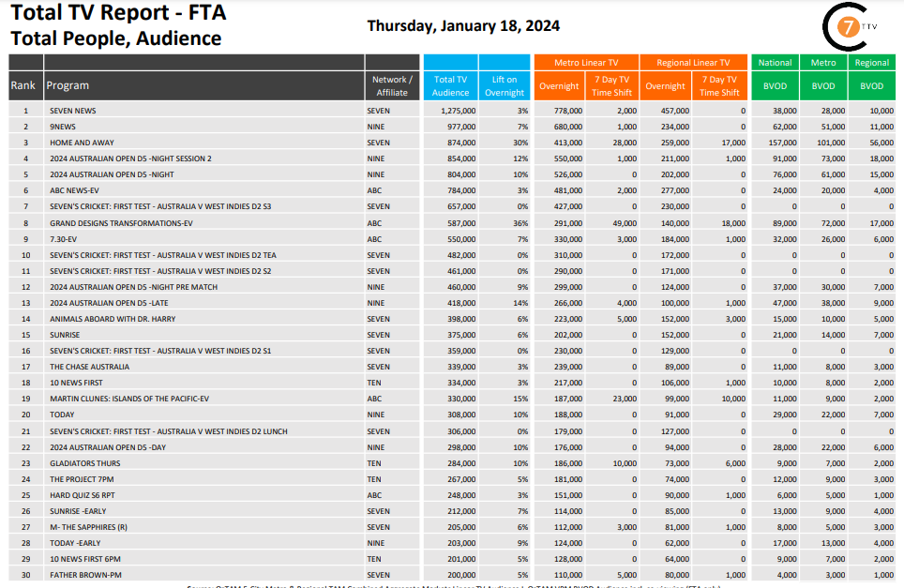Click the MARTIN CLUNES: ISLANDS OF THE PACIFIC-EV row
The width and height of the screenshot is (904, 588).
[452, 399]
